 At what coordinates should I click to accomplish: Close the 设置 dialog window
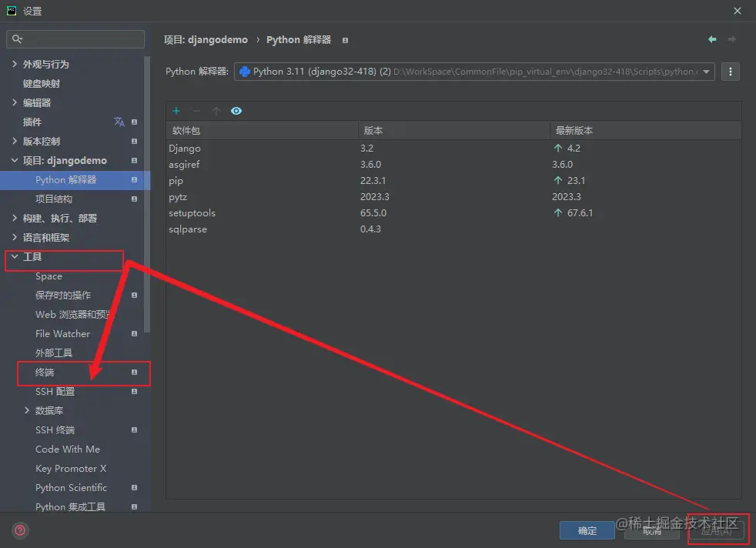click(x=738, y=11)
